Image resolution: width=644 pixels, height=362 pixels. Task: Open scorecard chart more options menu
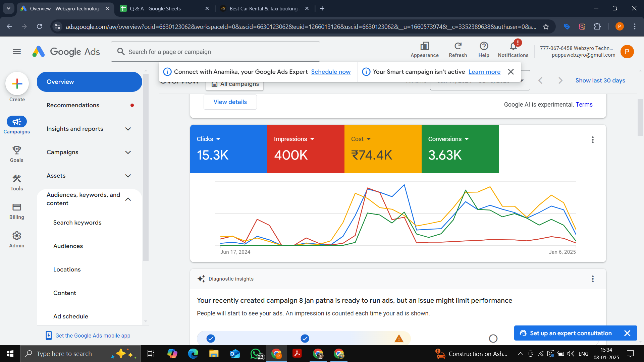593,140
